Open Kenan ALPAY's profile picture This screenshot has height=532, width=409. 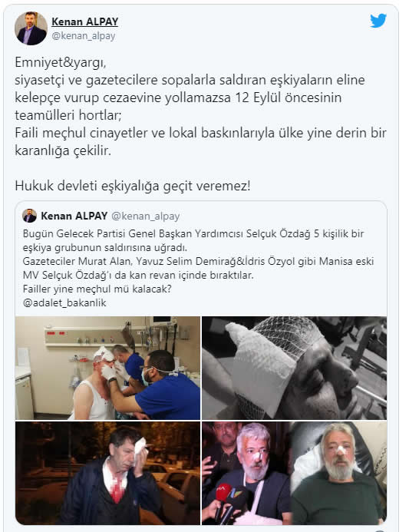[x=31, y=28]
